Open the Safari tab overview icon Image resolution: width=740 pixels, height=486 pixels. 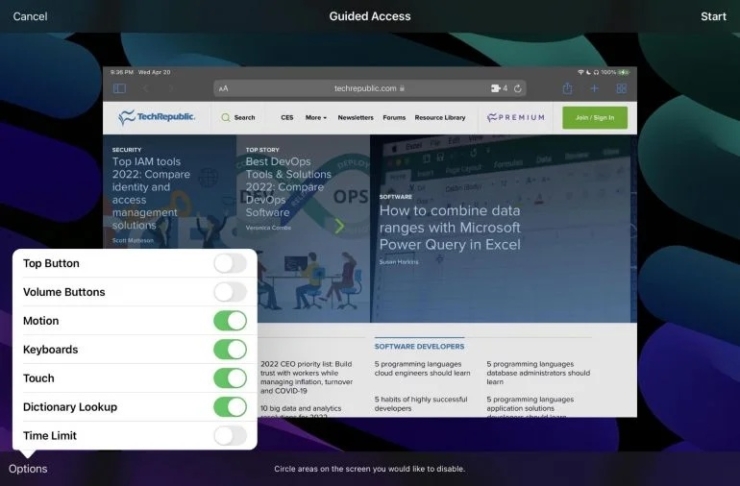coord(621,88)
